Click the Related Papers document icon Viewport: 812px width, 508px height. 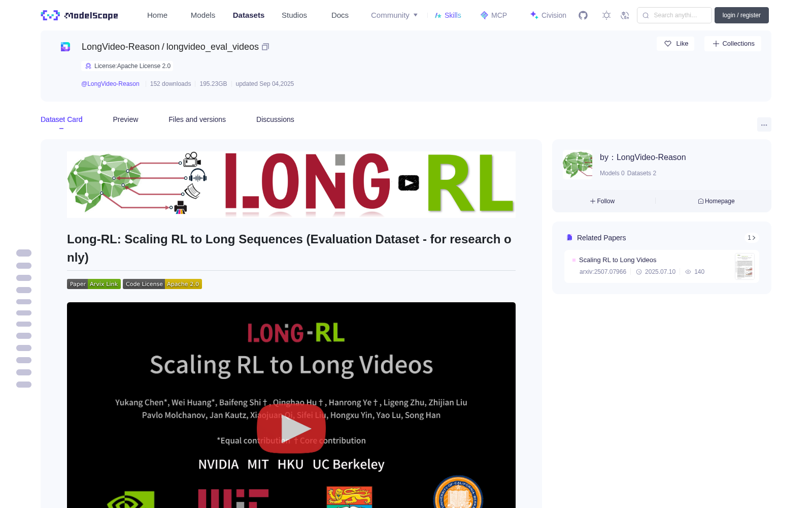click(569, 238)
